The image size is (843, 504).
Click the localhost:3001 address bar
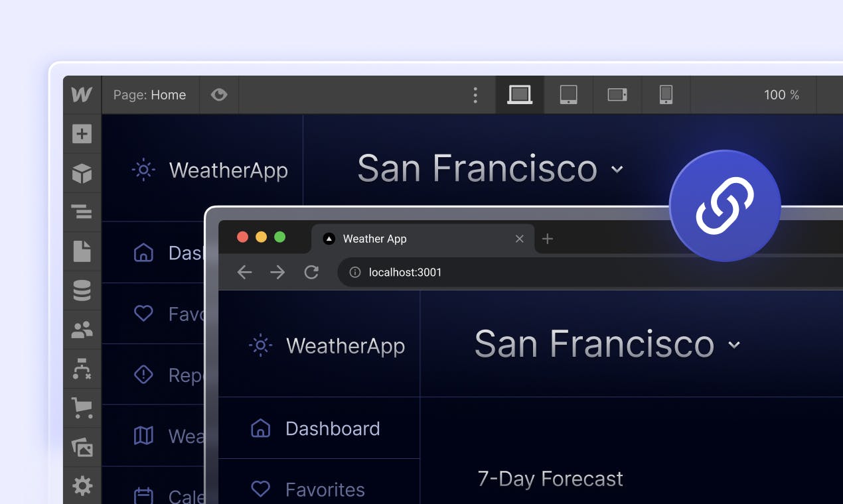590,272
